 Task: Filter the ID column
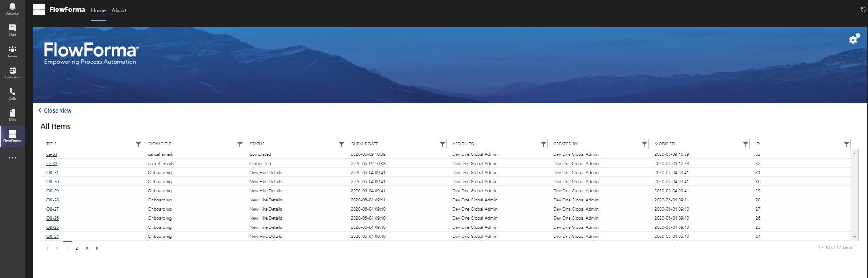pos(846,144)
